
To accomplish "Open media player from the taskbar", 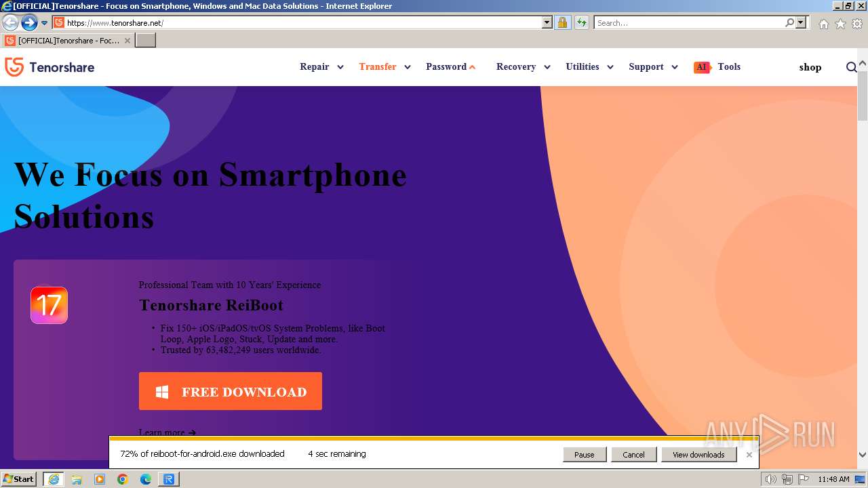I will pos(100,479).
